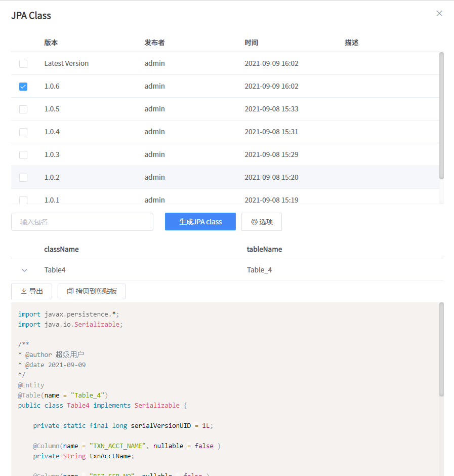This screenshot has height=476, width=454.
Task: Open the 选项 settings button
Action: coord(262,222)
